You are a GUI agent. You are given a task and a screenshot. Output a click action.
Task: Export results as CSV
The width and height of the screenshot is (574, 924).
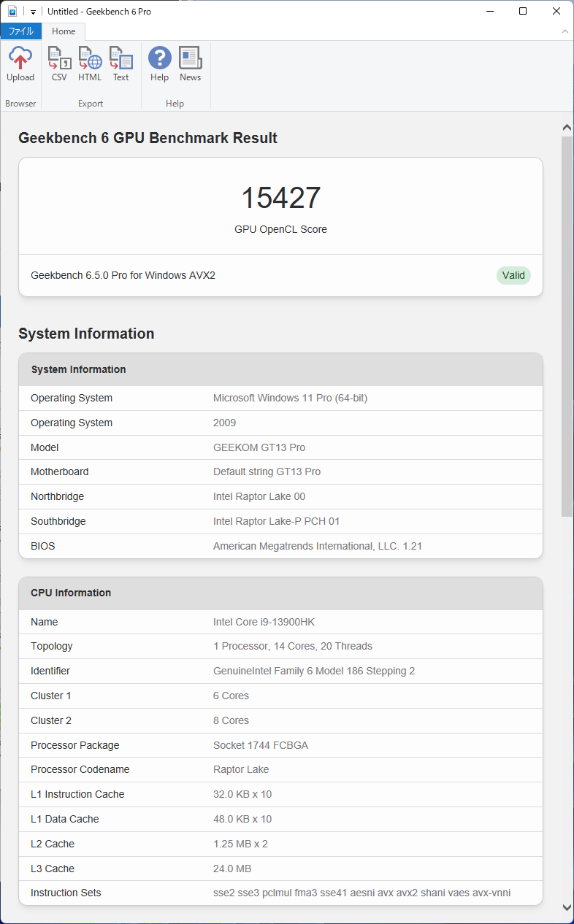coord(59,64)
